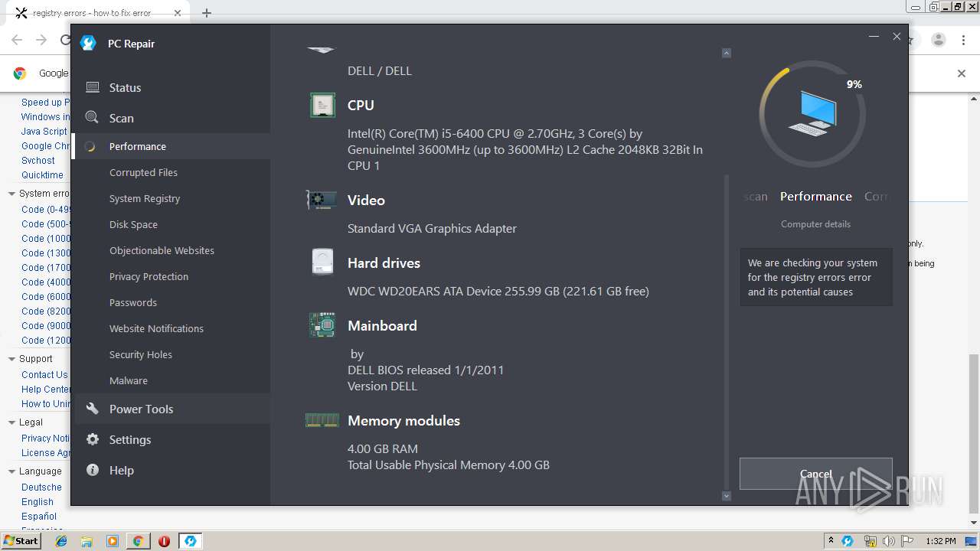Open Chrome profile avatar
Screen dimensions: 980x551
pos(939,40)
